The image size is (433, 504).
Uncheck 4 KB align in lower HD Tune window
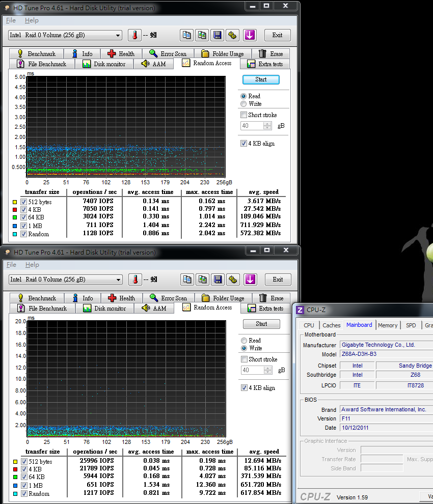245,387
